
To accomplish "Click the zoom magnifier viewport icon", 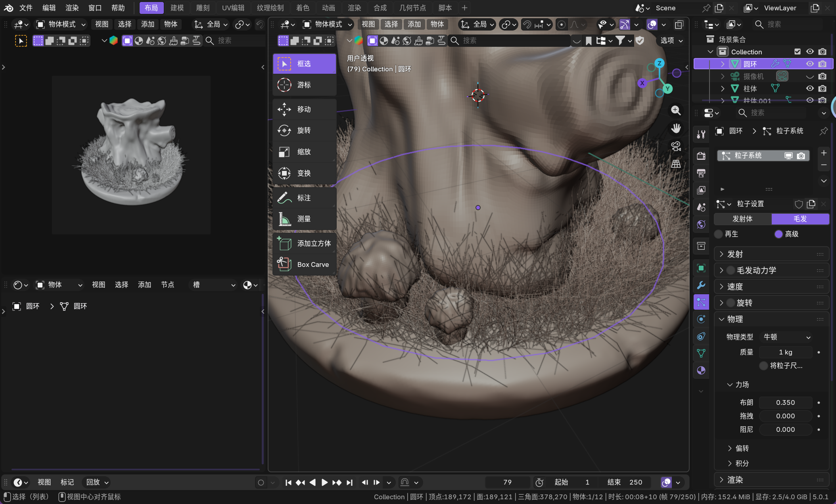I will tap(676, 111).
